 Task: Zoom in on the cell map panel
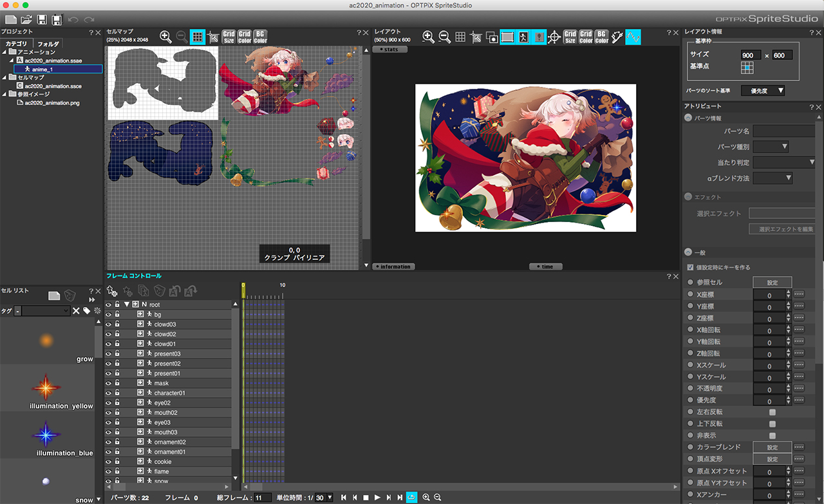[165, 37]
